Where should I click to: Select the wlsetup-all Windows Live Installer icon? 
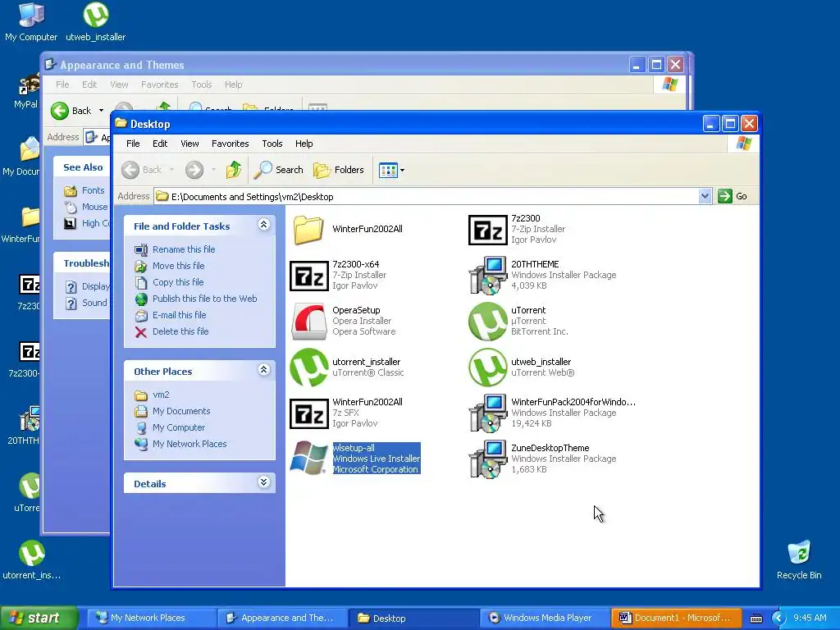[308, 459]
